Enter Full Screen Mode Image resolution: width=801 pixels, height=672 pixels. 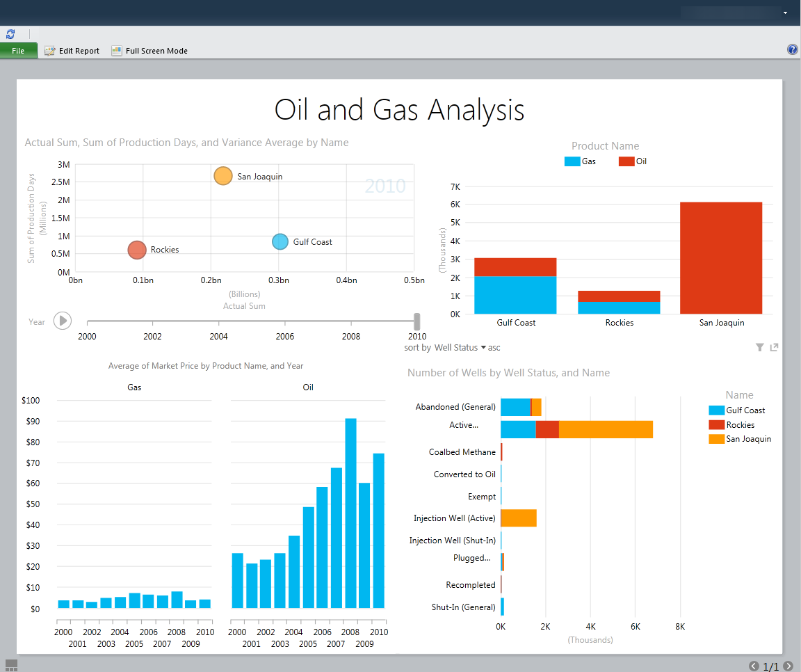149,51
